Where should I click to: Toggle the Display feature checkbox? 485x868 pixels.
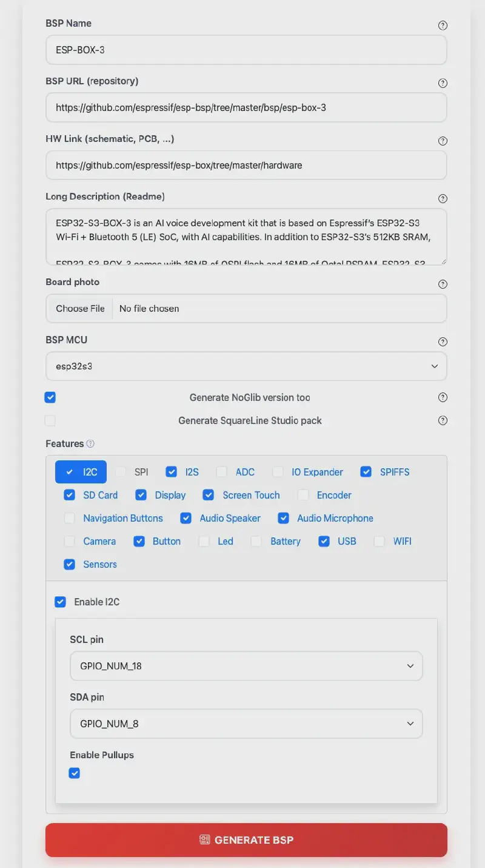tap(141, 495)
